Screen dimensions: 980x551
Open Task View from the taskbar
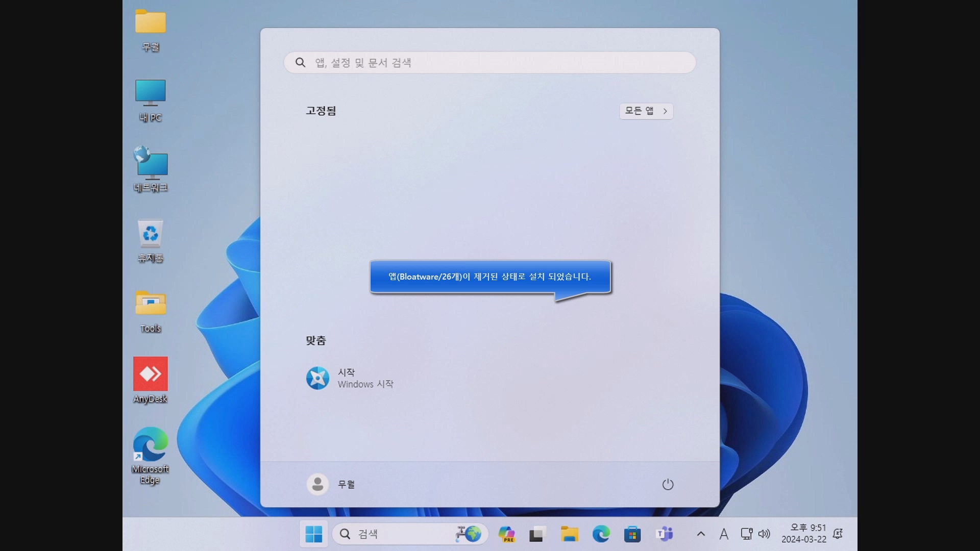pos(537,534)
